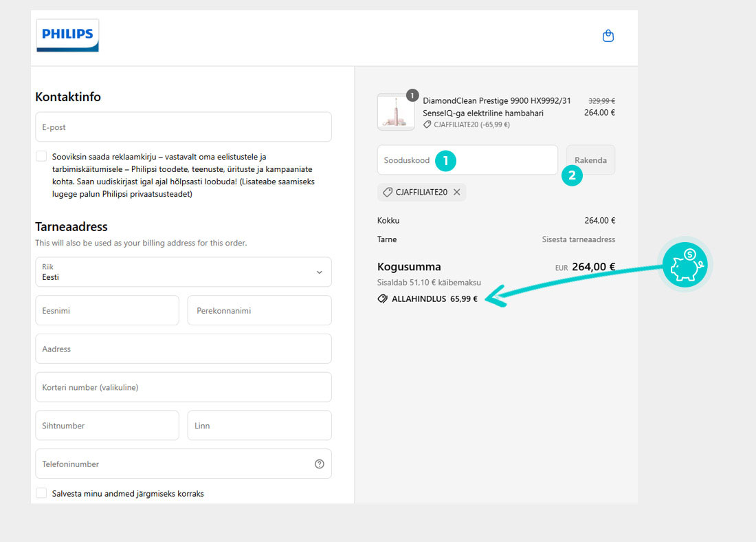Click the phone number help question icon
The width and height of the screenshot is (756, 542).
pos(319,464)
